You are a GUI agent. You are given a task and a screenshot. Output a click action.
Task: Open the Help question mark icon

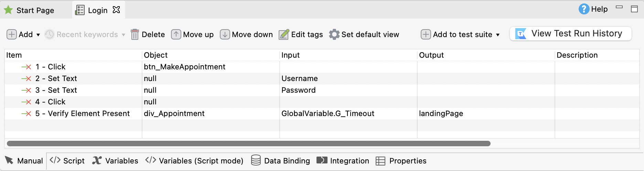584,9
